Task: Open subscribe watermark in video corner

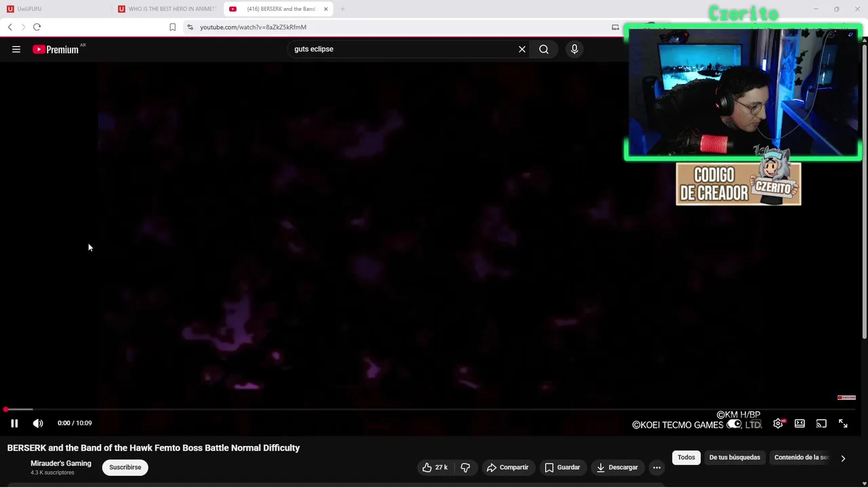Action: point(846,398)
